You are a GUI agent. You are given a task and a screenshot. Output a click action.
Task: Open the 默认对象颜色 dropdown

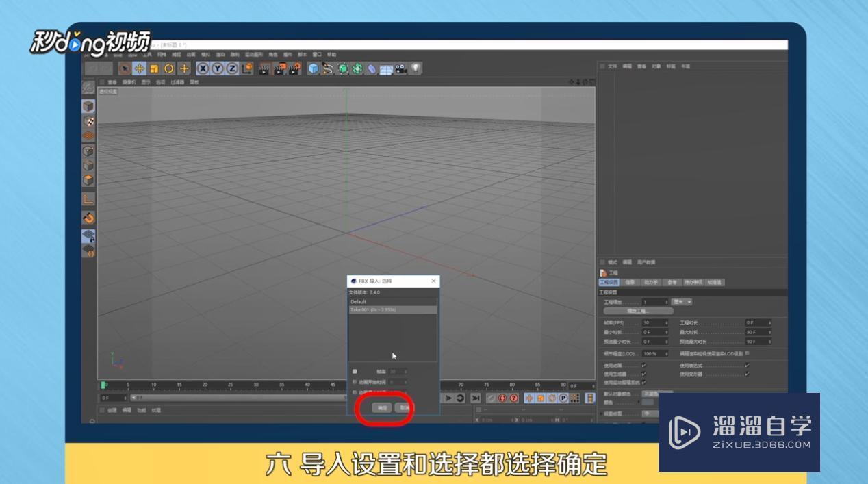tap(657, 394)
